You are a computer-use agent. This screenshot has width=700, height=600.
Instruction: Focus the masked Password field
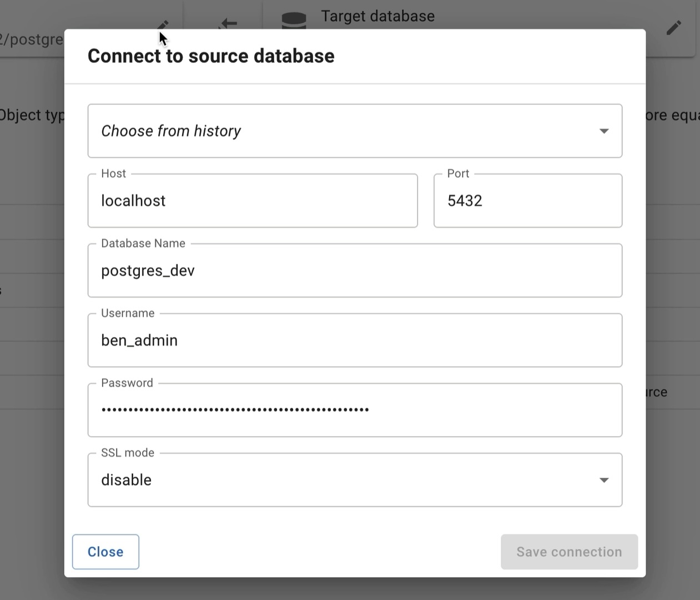tap(354, 410)
